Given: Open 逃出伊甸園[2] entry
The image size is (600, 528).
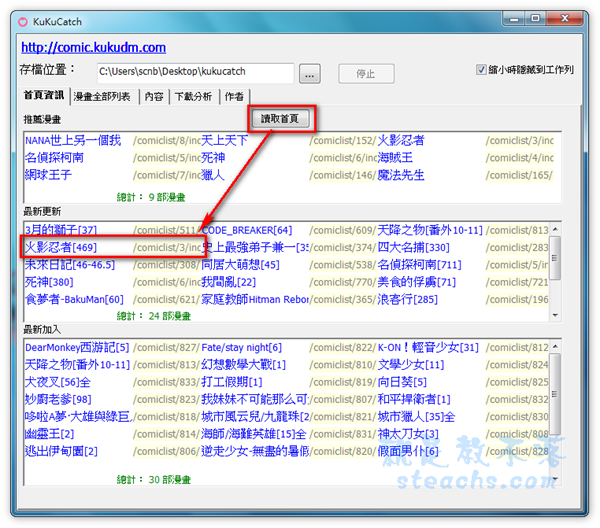Looking at the screenshot, I should [61, 451].
